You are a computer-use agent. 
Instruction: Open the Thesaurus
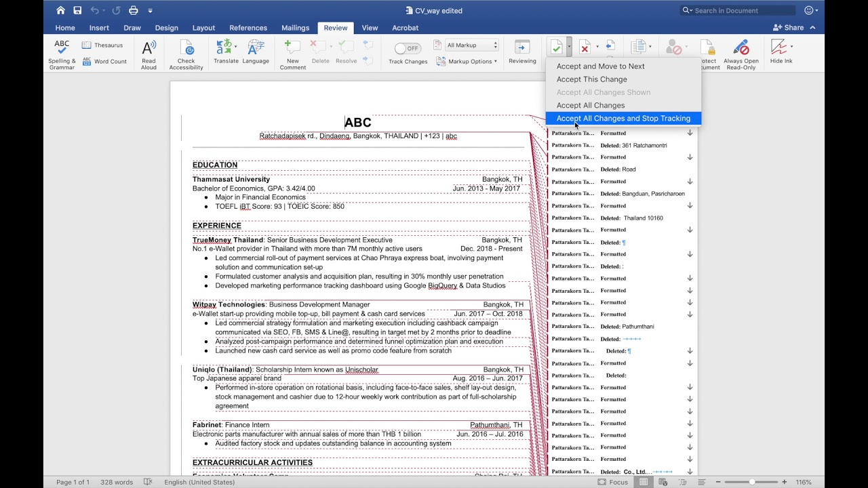103,45
